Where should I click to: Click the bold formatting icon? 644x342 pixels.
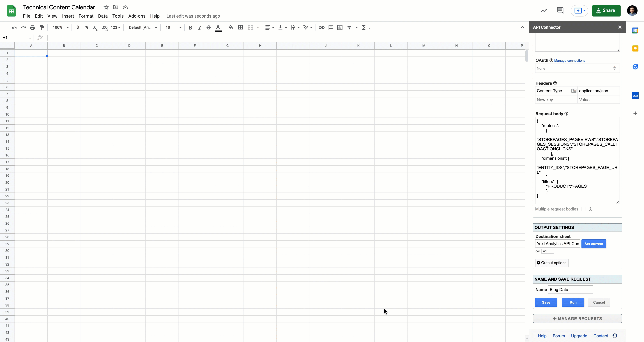(x=190, y=27)
